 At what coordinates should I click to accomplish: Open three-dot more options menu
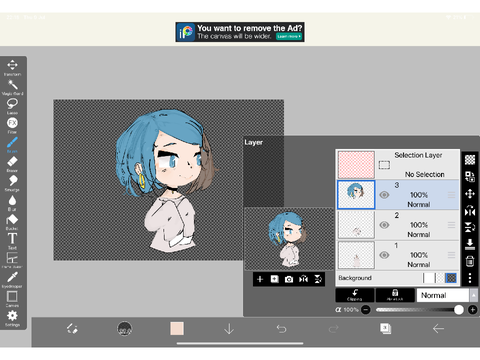470,278
